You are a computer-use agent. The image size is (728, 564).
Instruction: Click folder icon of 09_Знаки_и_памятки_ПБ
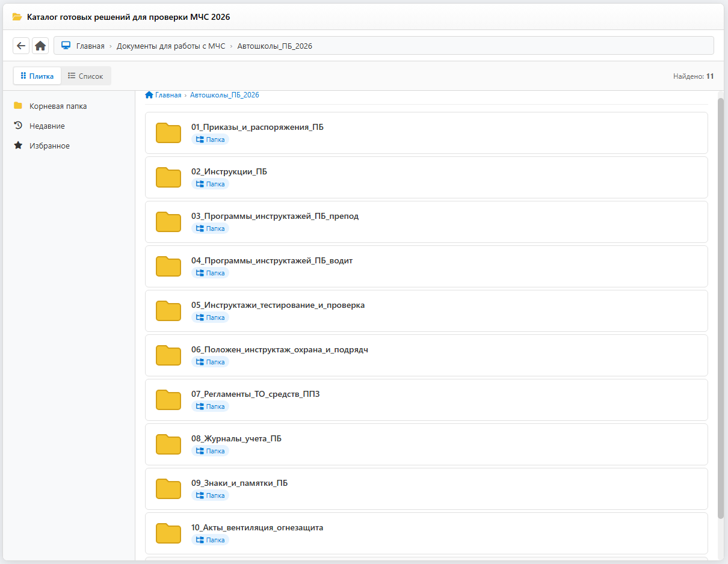(168, 489)
